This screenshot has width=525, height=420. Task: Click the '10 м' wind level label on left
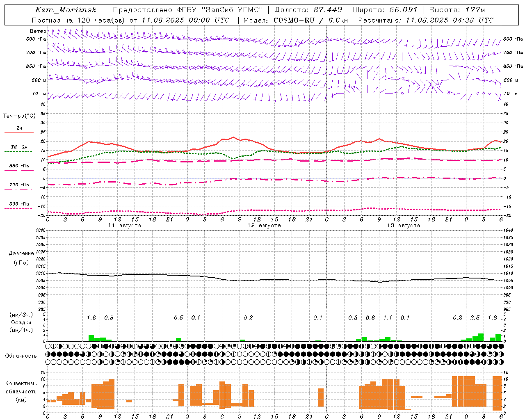pos(39,94)
